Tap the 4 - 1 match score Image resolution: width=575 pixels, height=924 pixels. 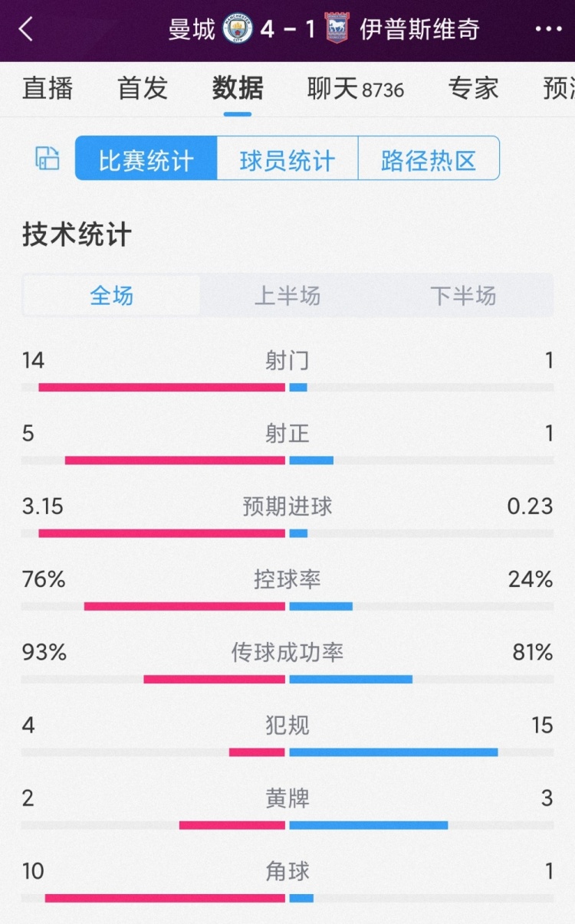pos(287,29)
